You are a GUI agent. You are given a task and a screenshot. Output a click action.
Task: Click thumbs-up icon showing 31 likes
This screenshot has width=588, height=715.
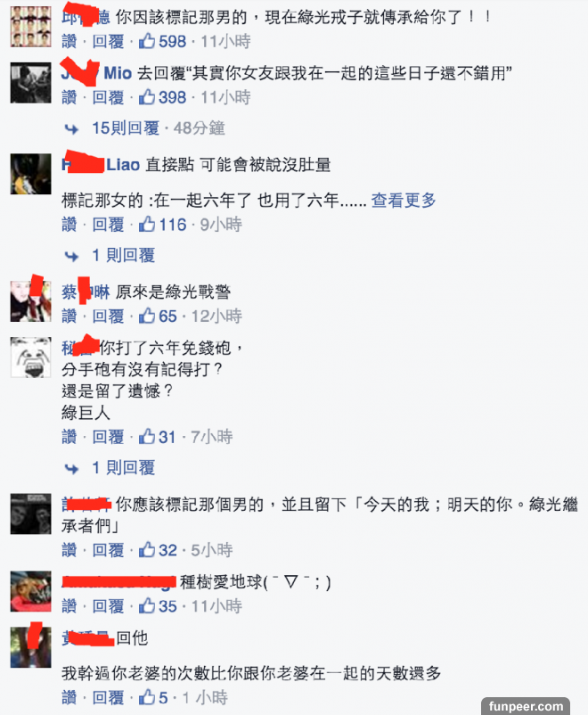click(x=147, y=436)
